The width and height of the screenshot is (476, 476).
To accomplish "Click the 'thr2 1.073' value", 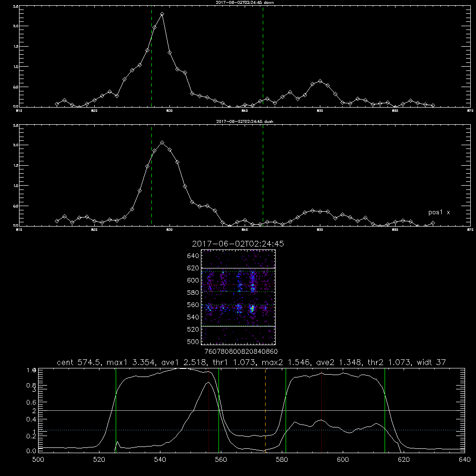I will (x=389, y=362).
